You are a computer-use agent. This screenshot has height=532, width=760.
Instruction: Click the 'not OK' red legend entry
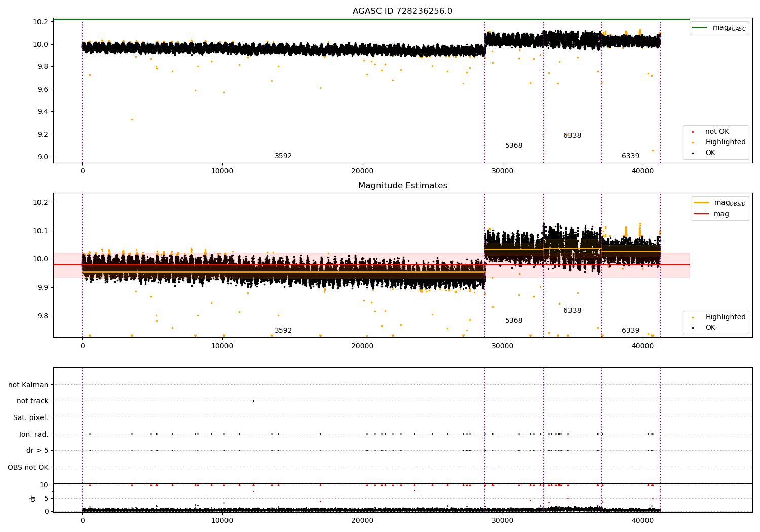click(x=716, y=132)
